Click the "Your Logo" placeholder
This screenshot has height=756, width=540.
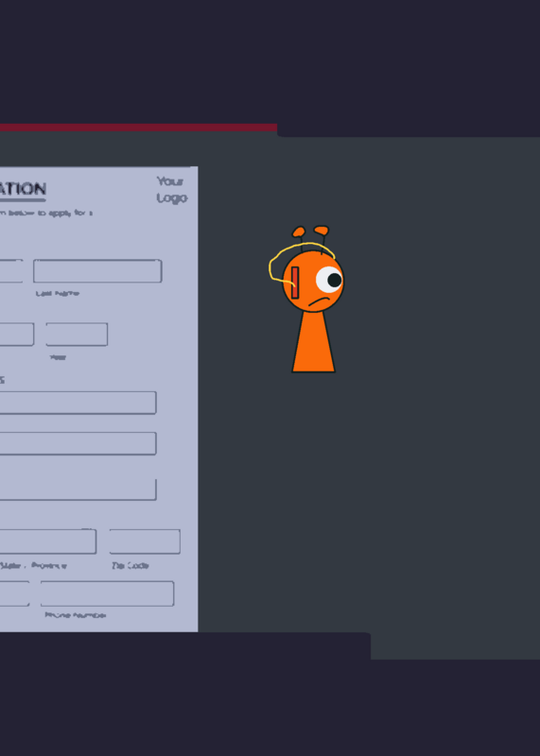tap(172, 190)
